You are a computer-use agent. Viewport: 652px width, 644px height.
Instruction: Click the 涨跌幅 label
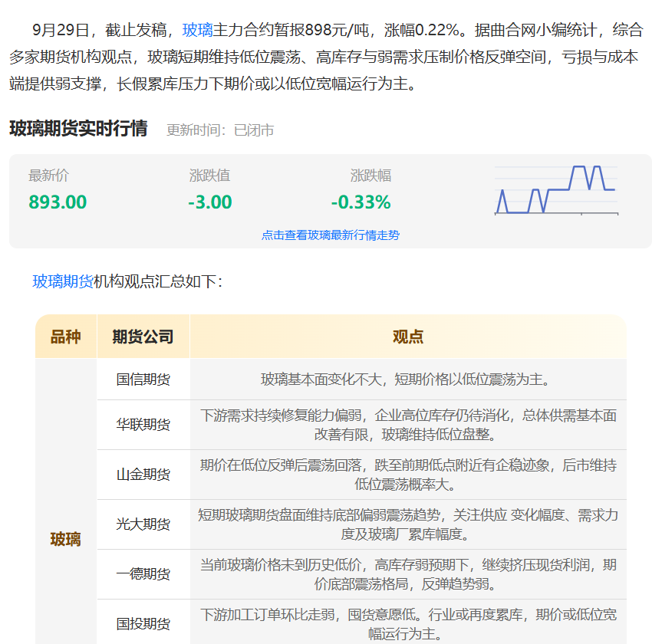click(x=370, y=176)
